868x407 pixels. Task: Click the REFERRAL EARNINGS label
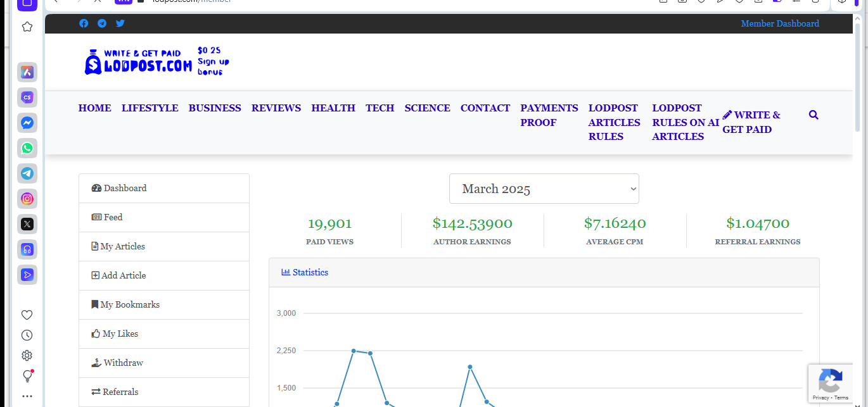pos(758,242)
